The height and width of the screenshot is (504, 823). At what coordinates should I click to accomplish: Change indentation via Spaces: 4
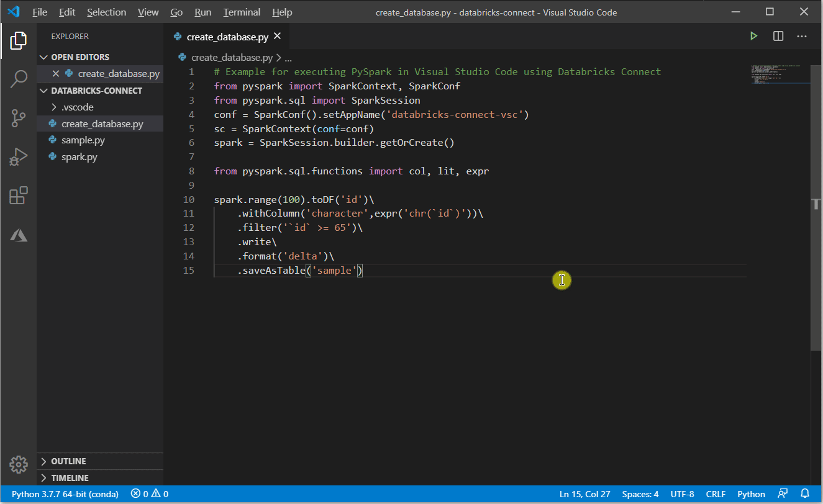click(x=640, y=494)
